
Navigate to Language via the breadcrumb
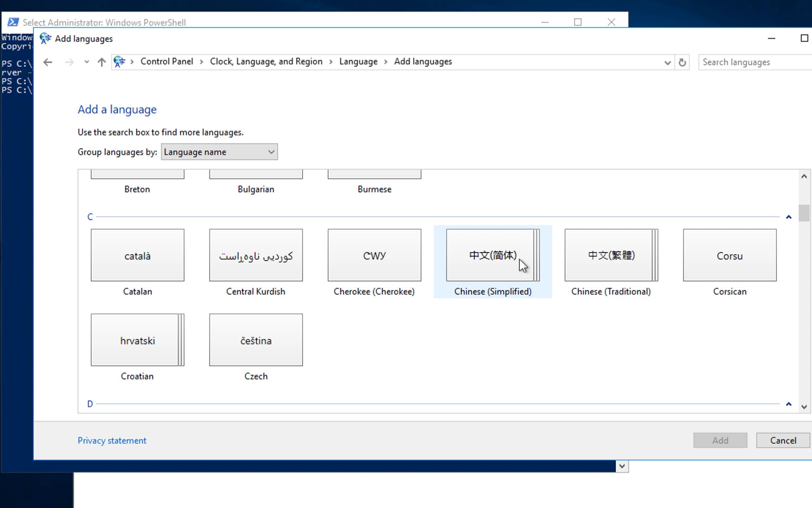(358, 61)
